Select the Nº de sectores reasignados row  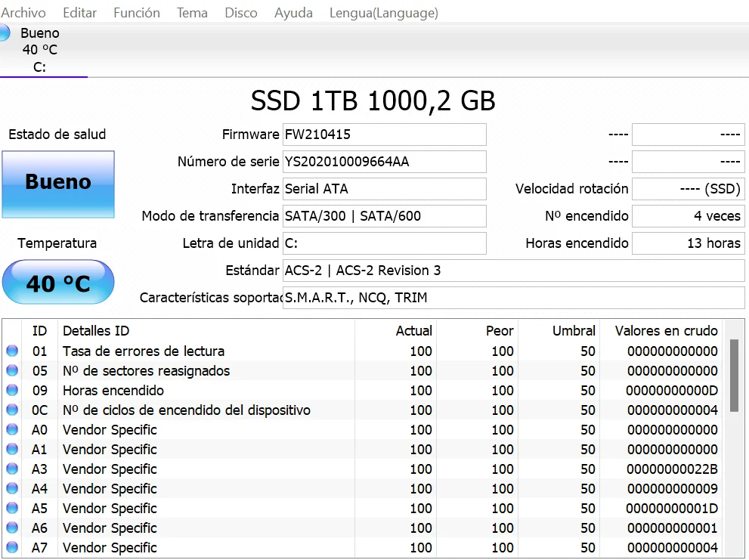[363, 371]
